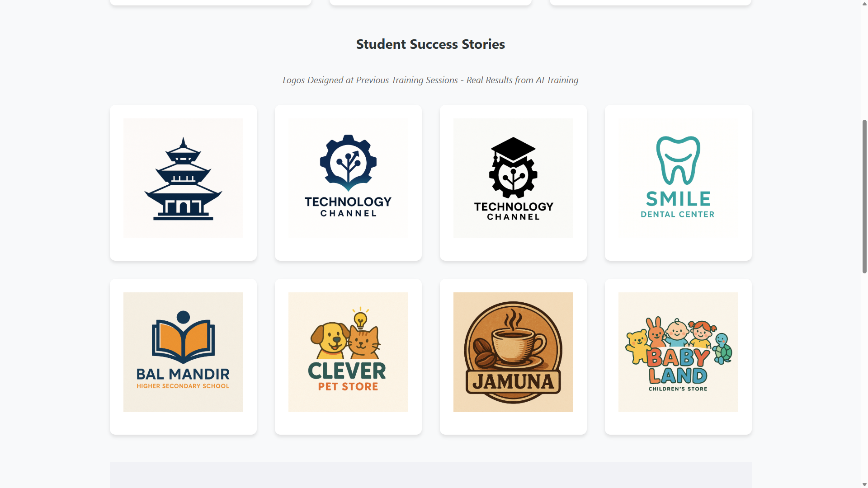
Task: Click the open book icon in Bal Mandir logo
Action: click(183, 342)
